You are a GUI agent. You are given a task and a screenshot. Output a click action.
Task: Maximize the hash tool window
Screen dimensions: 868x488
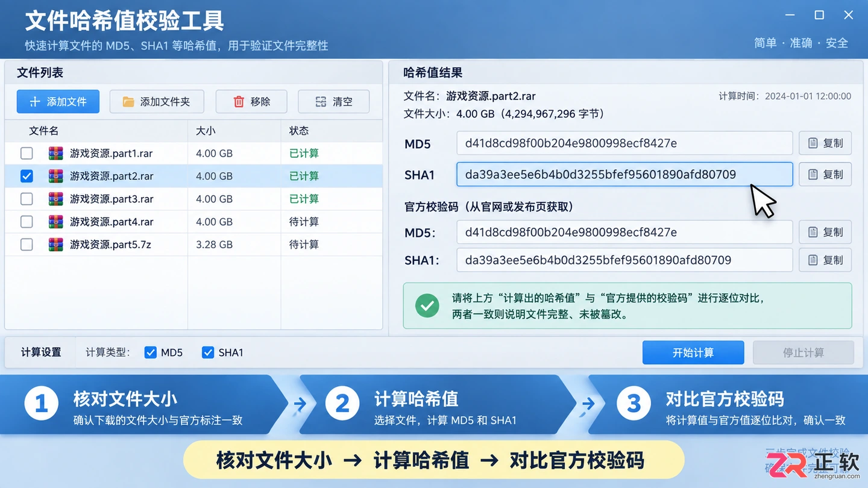pyautogui.click(x=819, y=15)
